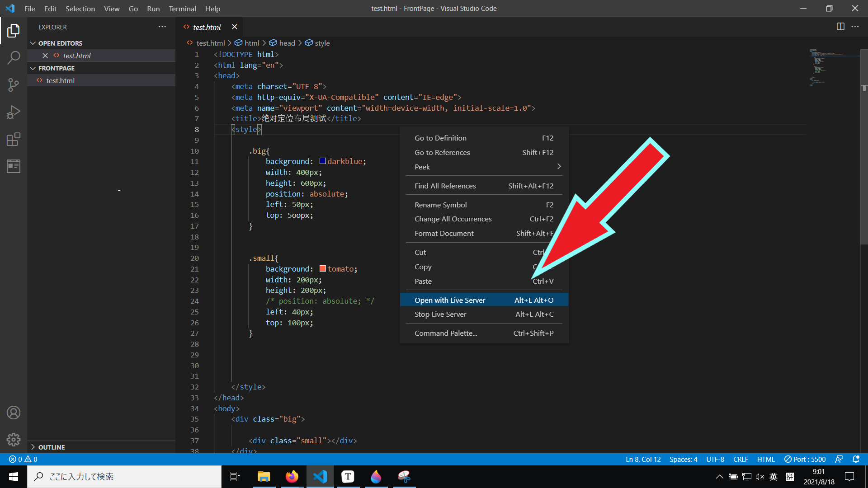Image resolution: width=868 pixels, height=488 pixels.
Task: Open the Action Center notification icon
Action: pos(849,477)
